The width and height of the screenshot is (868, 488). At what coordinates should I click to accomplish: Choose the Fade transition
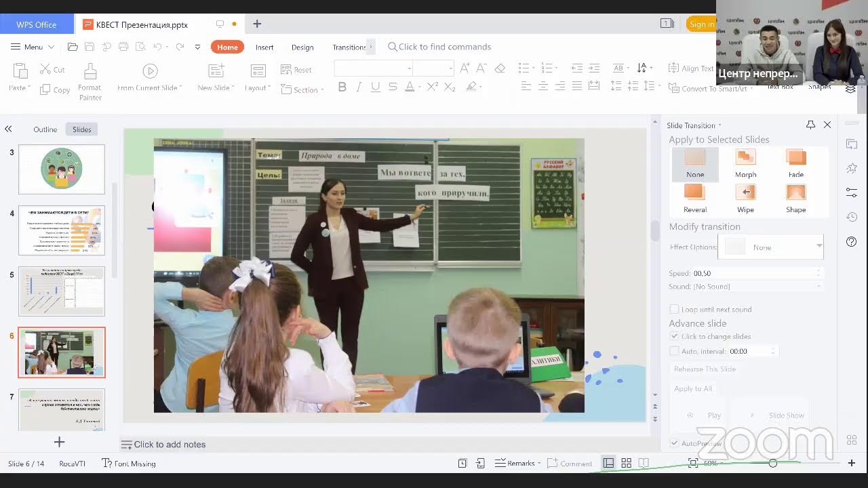click(796, 164)
